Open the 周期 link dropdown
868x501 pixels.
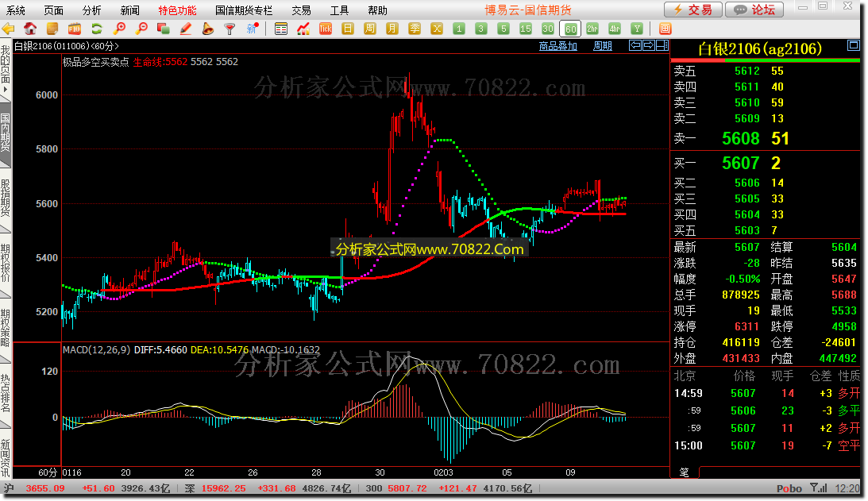click(x=602, y=46)
